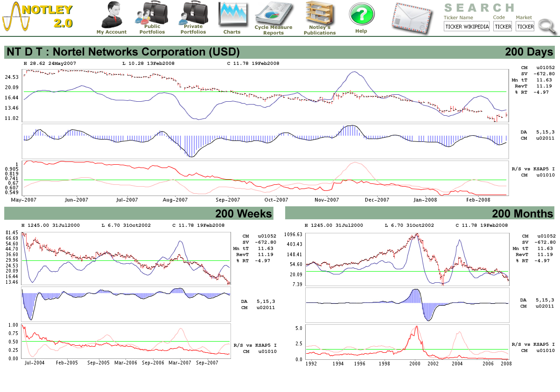Click the Notley 2.0 logo
The height and width of the screenshot is (392, 560).
pyautogui.click(x=37, y=17)
